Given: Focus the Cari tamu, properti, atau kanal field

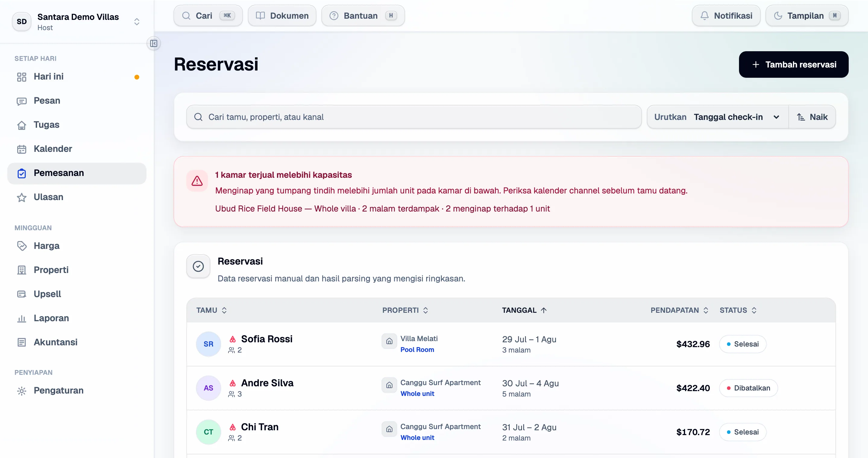Looking at the screenshot, I should tap(414, 117).
